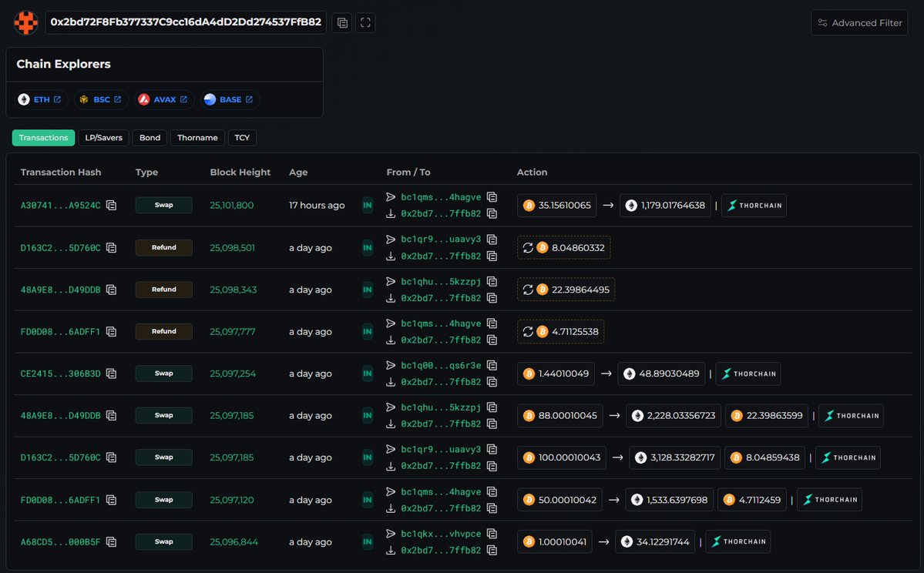924x573 pixels.
Task: Copy the wallet address at top
Action: coord(342,23)
